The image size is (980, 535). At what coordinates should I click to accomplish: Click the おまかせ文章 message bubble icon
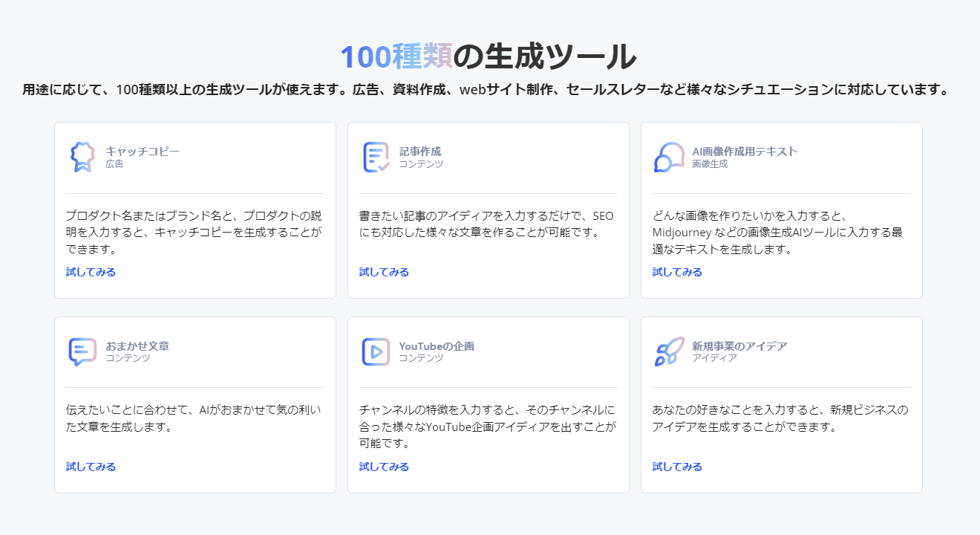tap(83, 351)
